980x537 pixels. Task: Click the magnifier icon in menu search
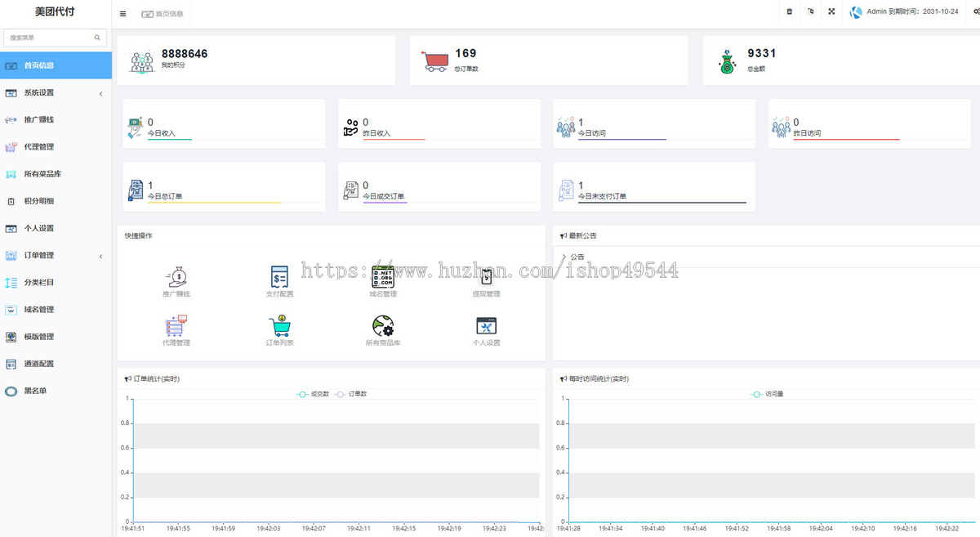[x=97, y=38]
